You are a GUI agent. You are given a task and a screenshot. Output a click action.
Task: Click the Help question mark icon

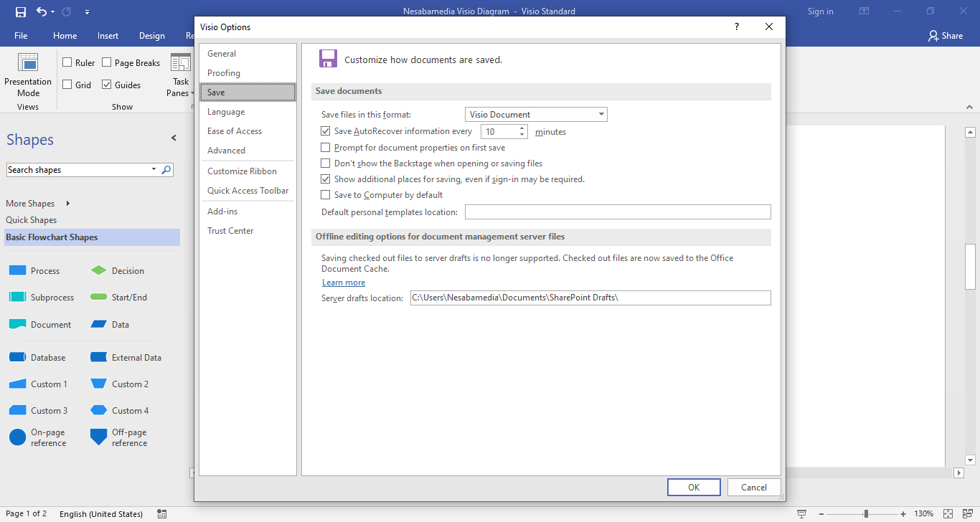point(736,27)
